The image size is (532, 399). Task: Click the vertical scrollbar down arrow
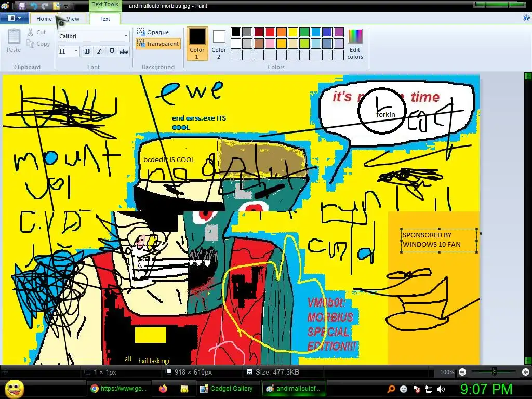(528, 361)
